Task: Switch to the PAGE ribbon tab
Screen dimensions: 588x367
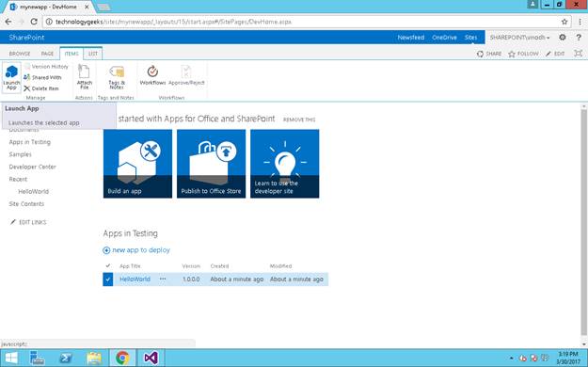Action: pos(47,54)
